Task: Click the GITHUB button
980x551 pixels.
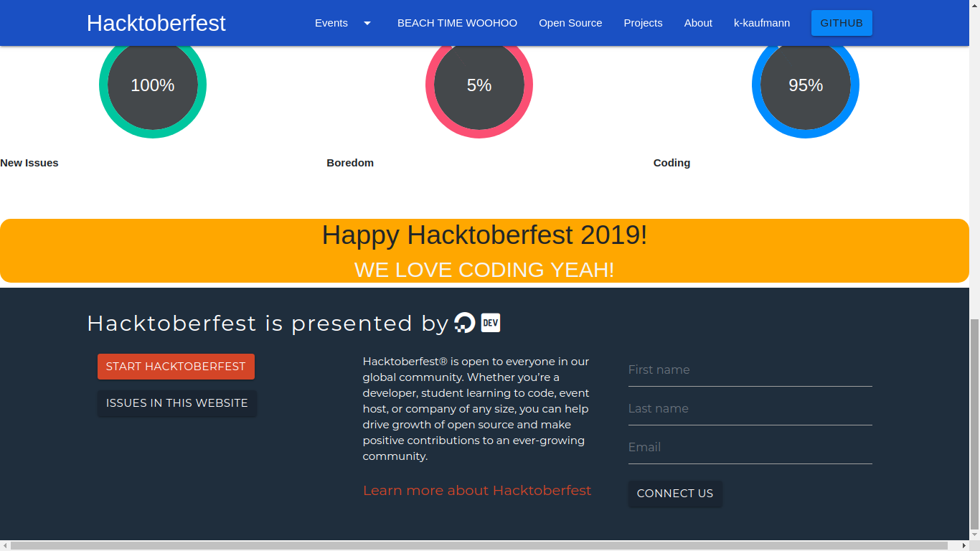Action: coord(841,23)
